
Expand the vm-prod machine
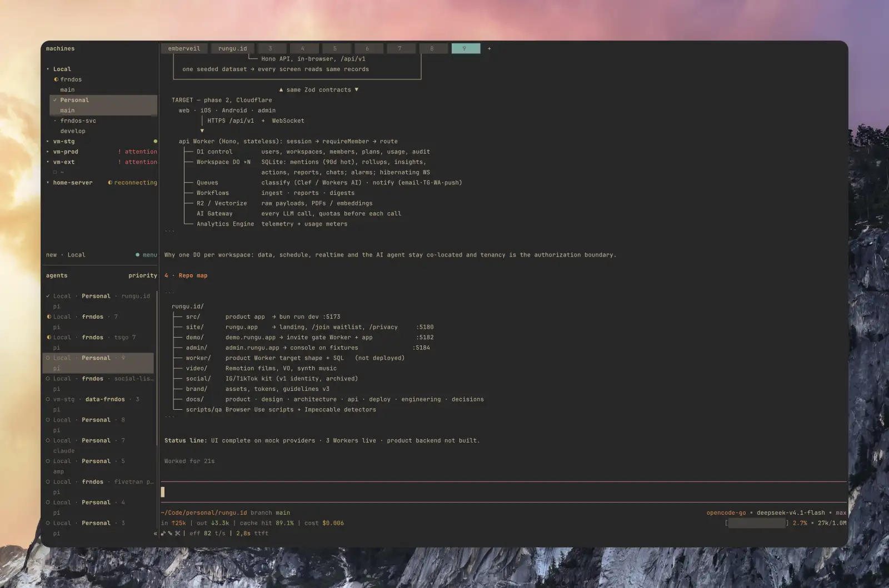[48, 152]
